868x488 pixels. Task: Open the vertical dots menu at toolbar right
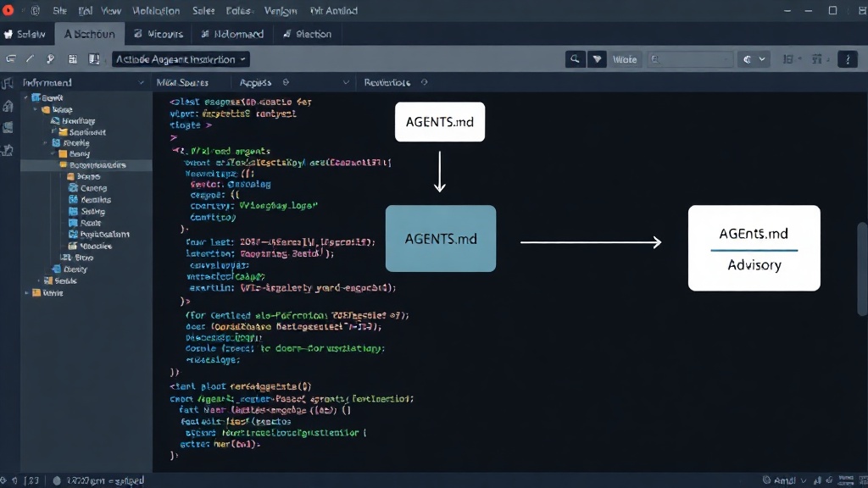pos(848,59)
